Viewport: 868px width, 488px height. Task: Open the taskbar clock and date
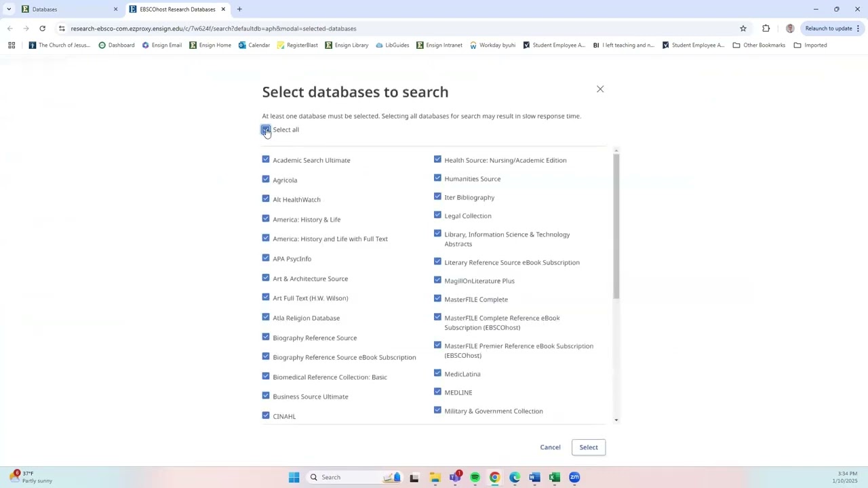tap(846, 477)
